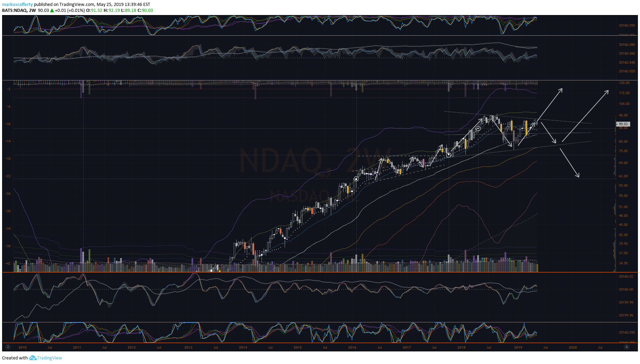This screenshot has width=640, height=364.
Task: Click the 2011 label on time axis
Action: [x=77, y=347]
